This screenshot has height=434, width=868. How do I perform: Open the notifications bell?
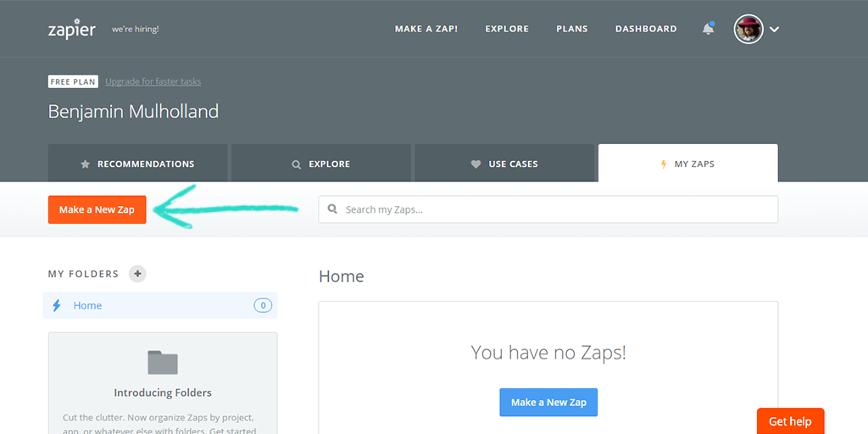click(x=708, y=29)
